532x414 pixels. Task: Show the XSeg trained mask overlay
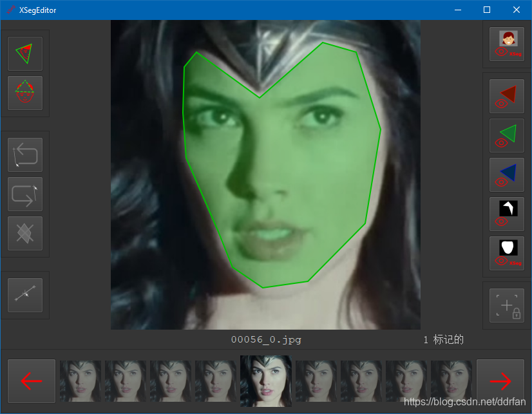[x=506, y=253]
